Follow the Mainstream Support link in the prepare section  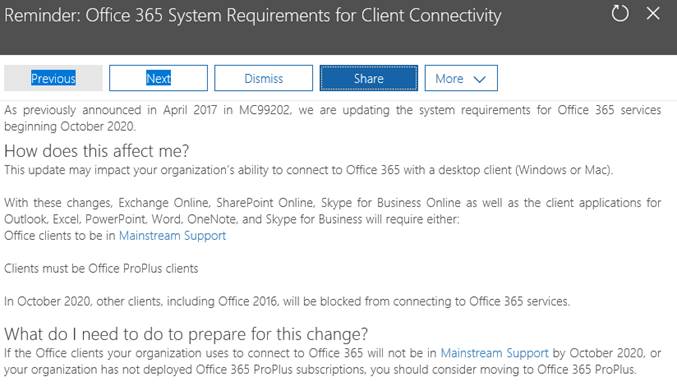[x=494, y=353]
